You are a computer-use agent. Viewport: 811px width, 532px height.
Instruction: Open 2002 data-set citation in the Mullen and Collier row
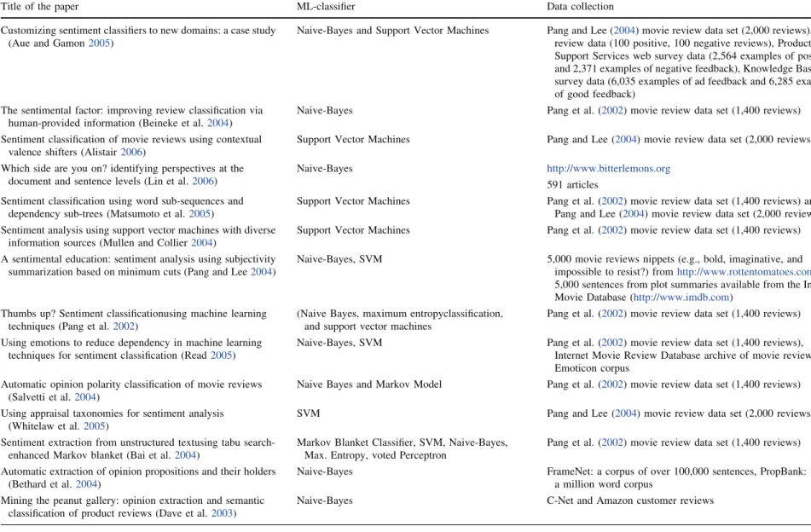coord(612,230)
